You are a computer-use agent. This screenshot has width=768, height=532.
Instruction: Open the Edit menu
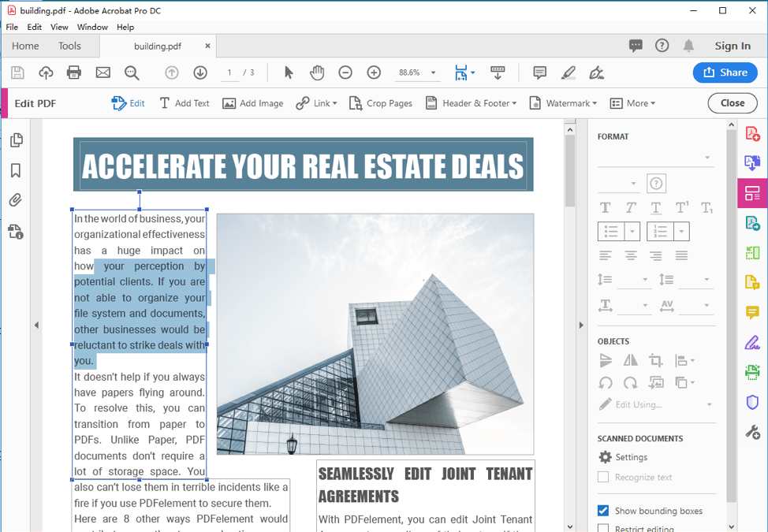tap(34, 27)
